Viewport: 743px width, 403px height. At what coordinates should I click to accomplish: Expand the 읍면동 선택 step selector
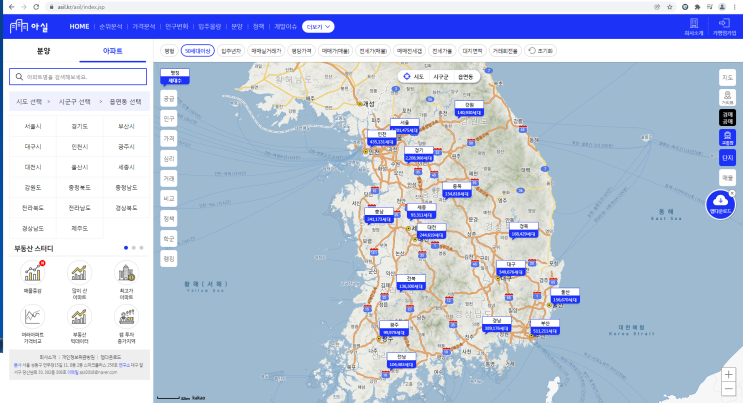pos(126,101)
